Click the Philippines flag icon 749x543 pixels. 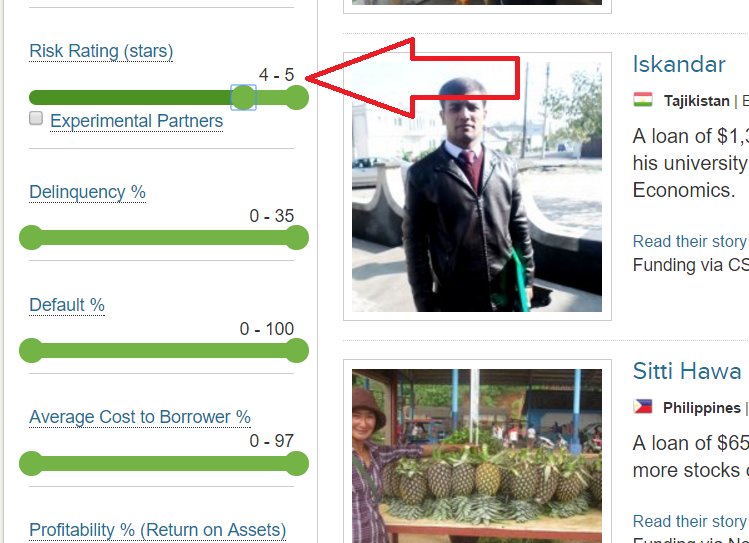643,406
